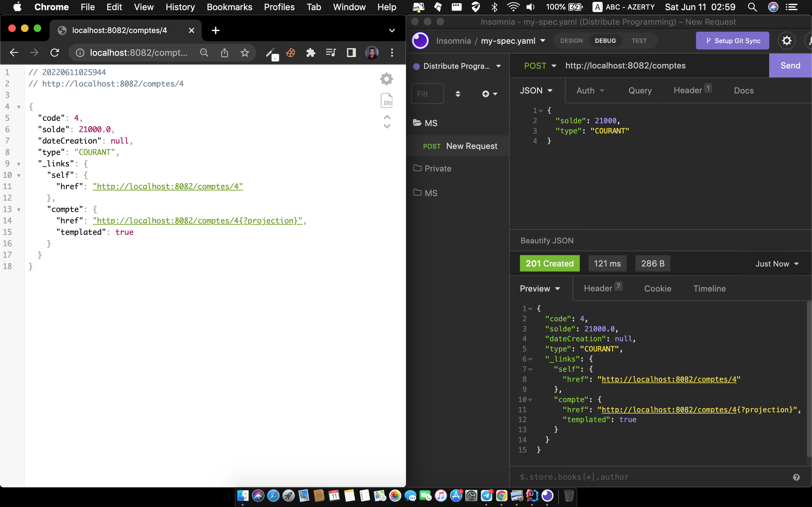Collapse the _links object in browser JSON
Screen dimensions: 812x507
point(19,164)
